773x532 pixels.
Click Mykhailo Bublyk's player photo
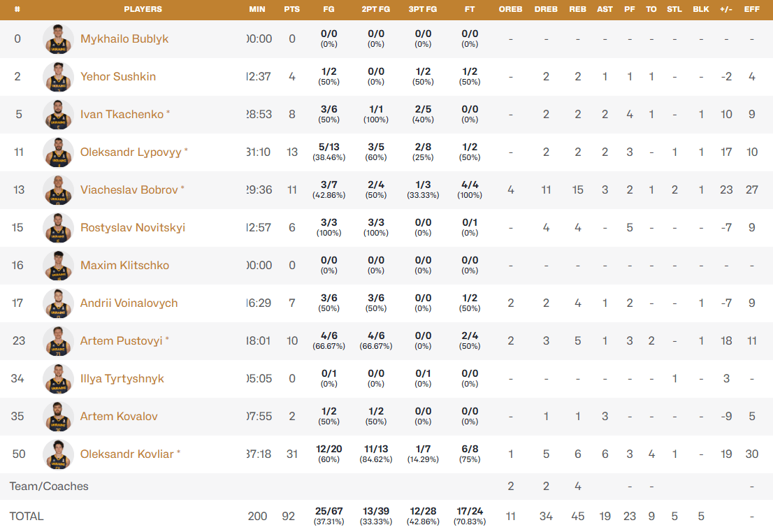(58, 39)
